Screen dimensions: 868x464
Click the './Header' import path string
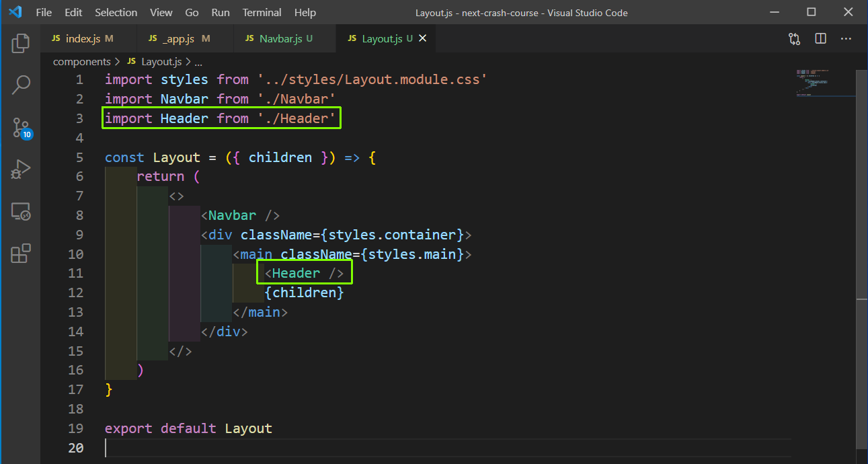296,118
